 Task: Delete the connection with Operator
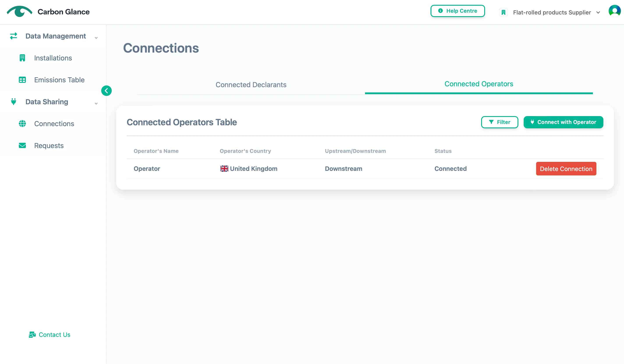click(x=566, y=169)
